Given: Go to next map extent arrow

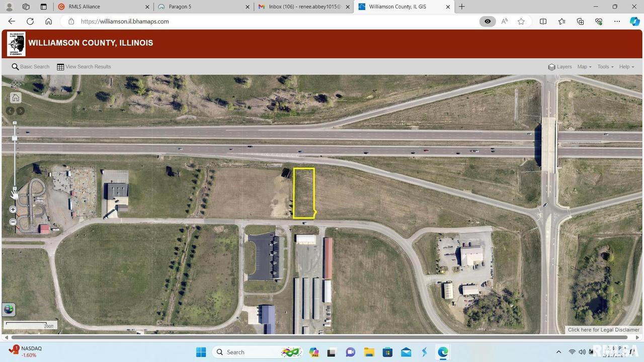Looking at the screenshot, I should click(21, 111).
